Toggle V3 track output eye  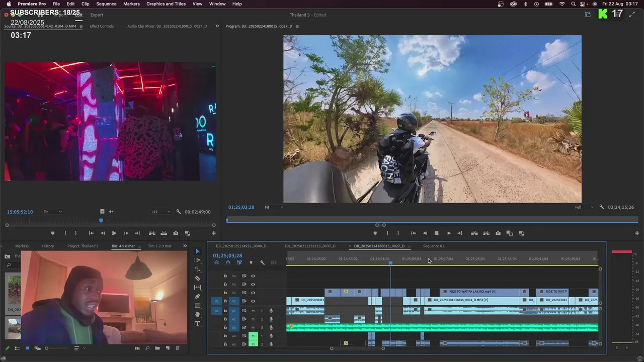click(x=253, y=284)
